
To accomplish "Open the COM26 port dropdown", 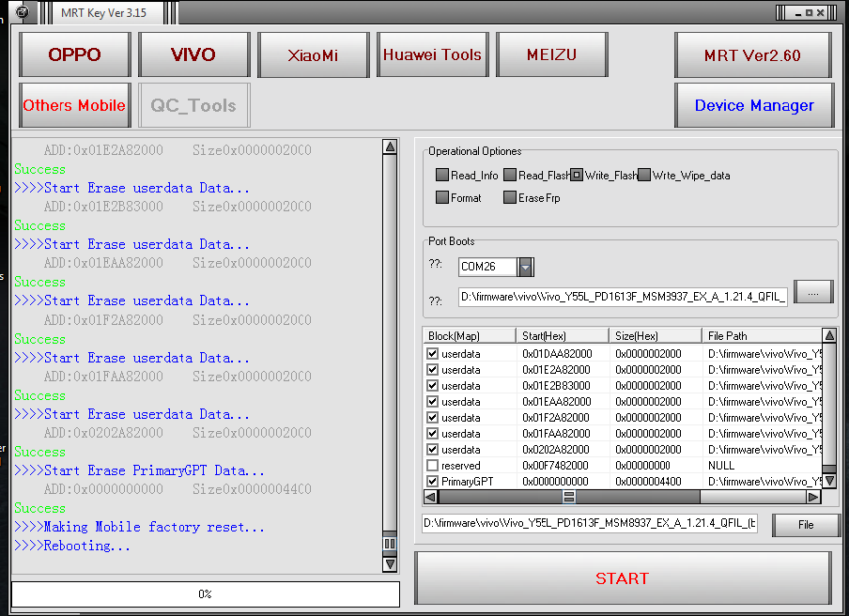I will [525, 267].
